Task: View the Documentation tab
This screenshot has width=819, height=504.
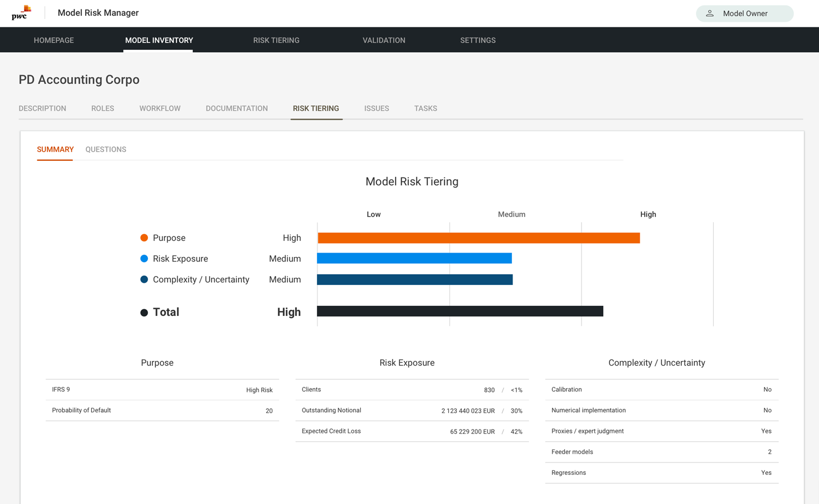Action: point(236,109)
